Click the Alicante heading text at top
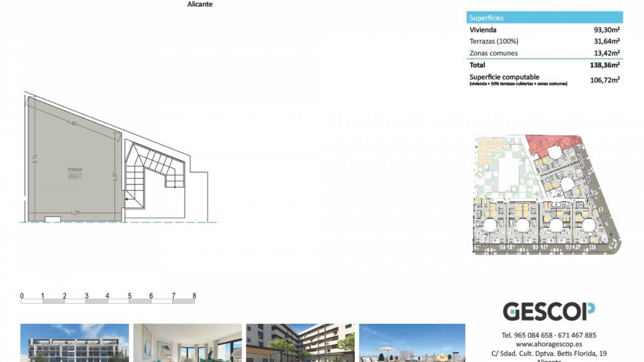Screen dimensions: 644x362 click(x=200, y=4)
